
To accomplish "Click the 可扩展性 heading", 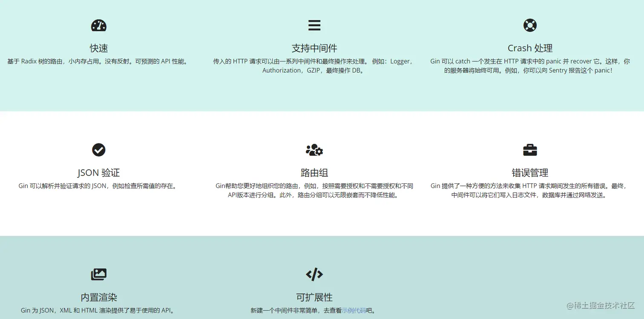I will click(314, 297).
